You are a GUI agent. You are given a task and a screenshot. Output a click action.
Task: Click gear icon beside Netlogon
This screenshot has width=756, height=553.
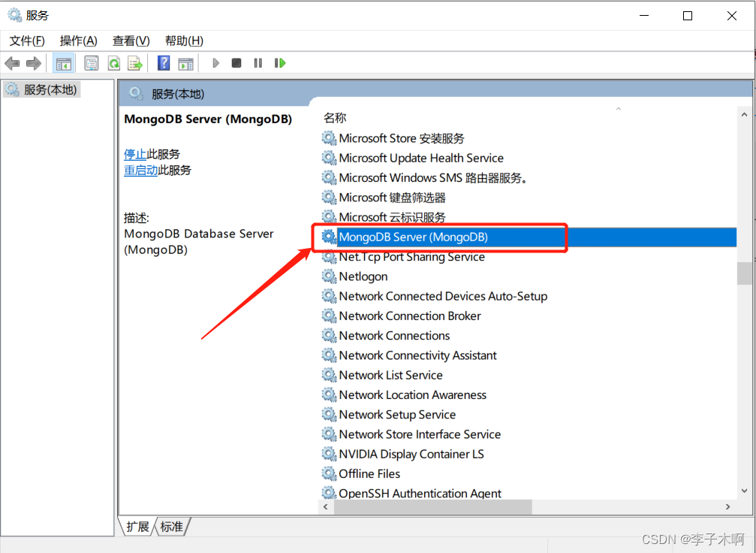click(x=330, y=276)
